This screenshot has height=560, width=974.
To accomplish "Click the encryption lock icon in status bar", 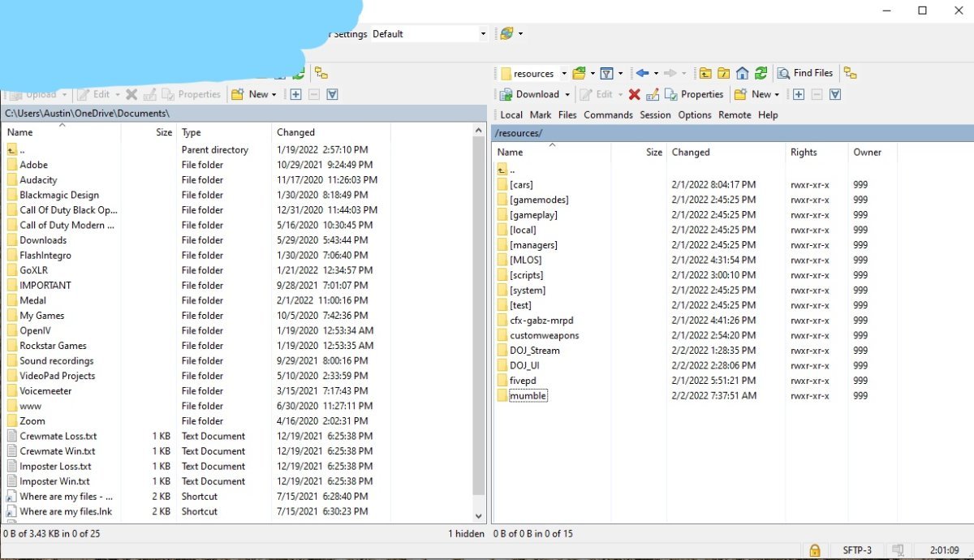I will pos(814,550).
